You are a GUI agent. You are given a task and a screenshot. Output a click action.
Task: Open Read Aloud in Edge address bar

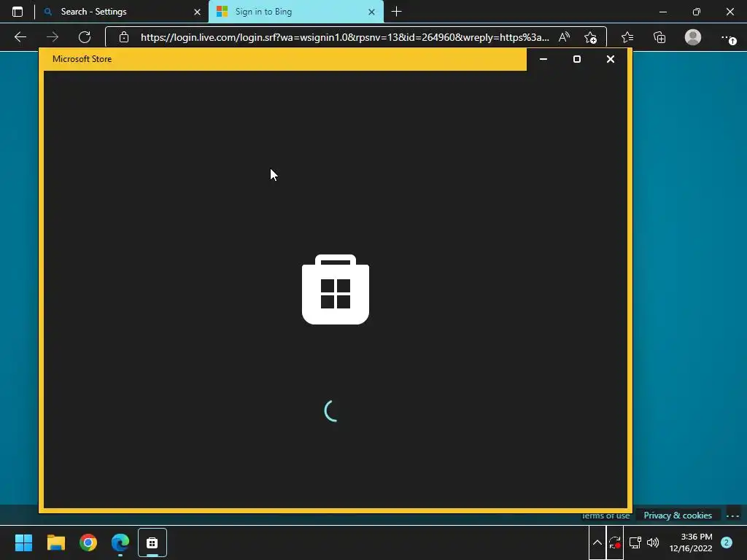click(x=564, y=37)
